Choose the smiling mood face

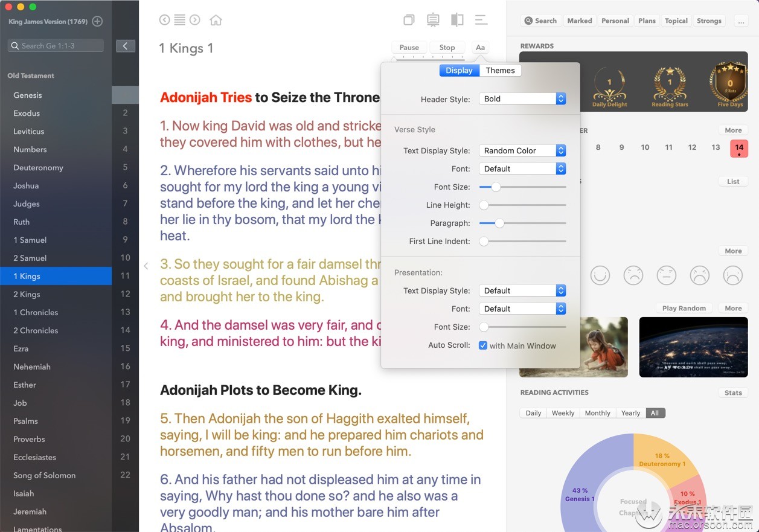(x=600, y=275)
